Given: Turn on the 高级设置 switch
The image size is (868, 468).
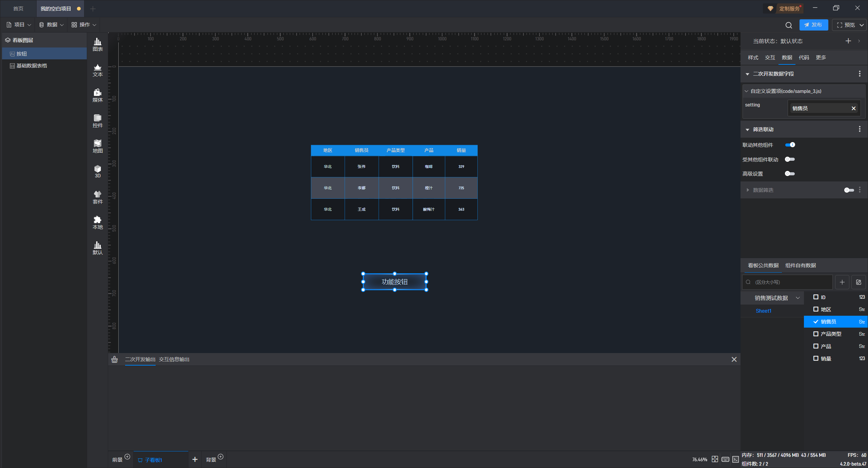Looking at the screenshot, I should pos(790,174).
